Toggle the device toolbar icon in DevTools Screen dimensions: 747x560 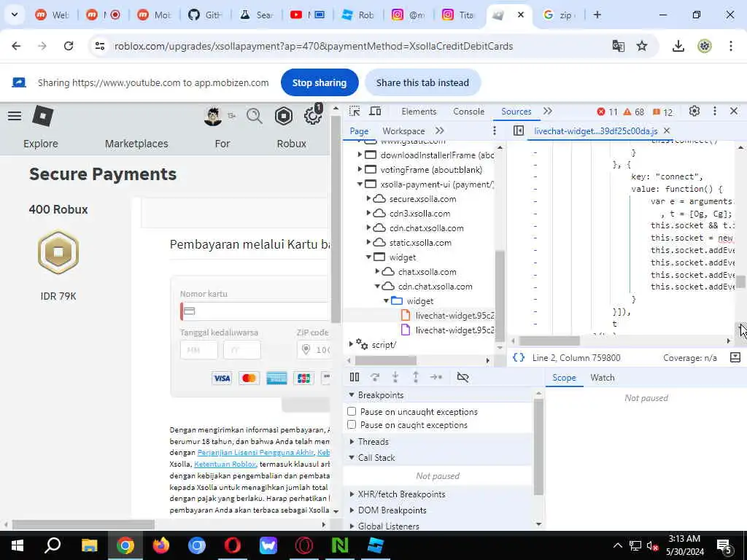point(376,112)
